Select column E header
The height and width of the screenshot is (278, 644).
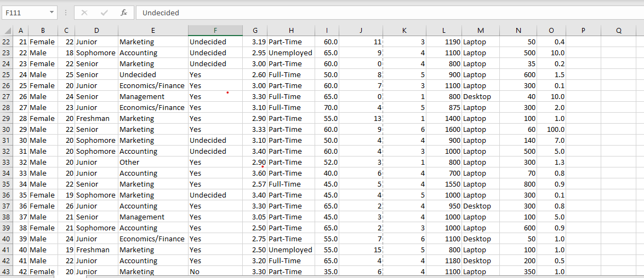153,30
